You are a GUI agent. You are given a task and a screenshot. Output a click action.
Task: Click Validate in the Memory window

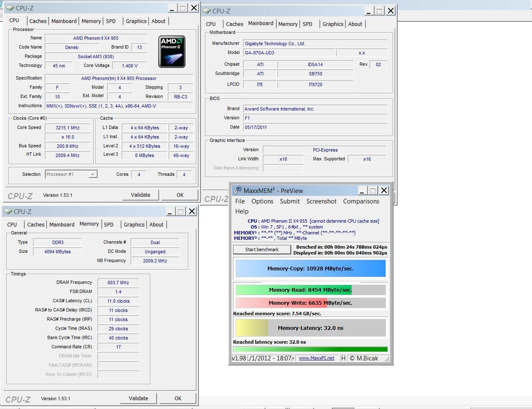point(139,398)
